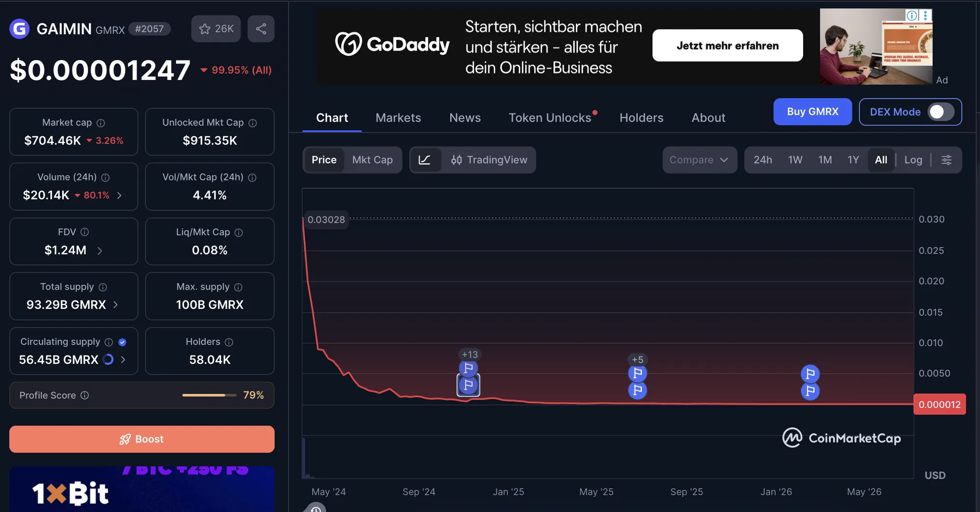This screenshot has width=980, height=512.
Task: Click the GAIMIN coin logo icon
Action: [x=20, y=29]
